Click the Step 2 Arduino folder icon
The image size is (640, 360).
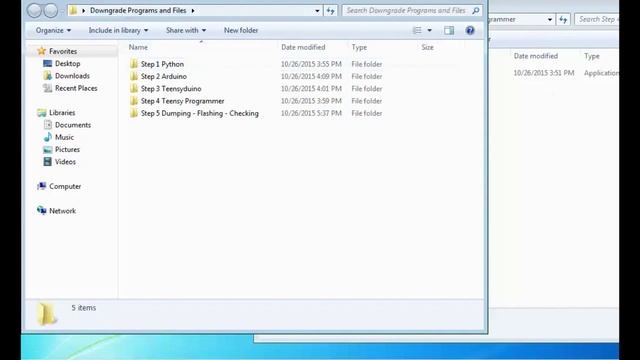(x=134, y=76)
